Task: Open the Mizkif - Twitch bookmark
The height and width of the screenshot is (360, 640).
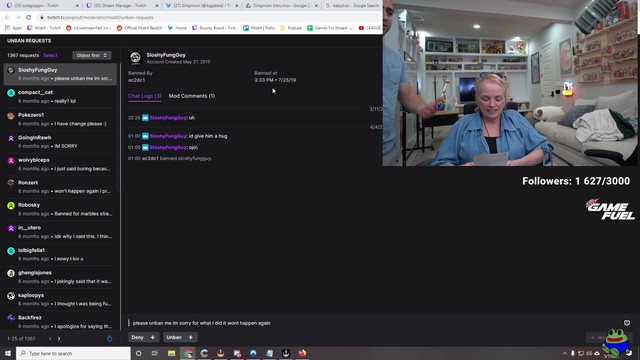Action: pyautogui.click(x=44, y=28)
